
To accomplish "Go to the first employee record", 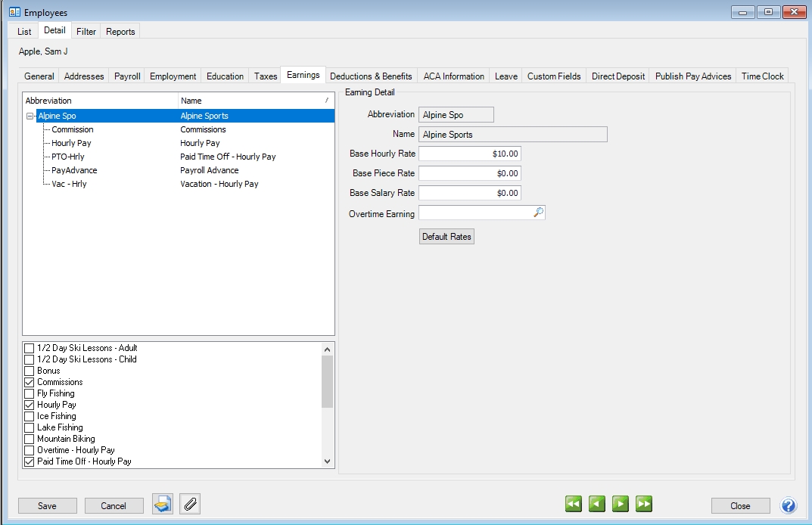I will click(x=574, y=505).
